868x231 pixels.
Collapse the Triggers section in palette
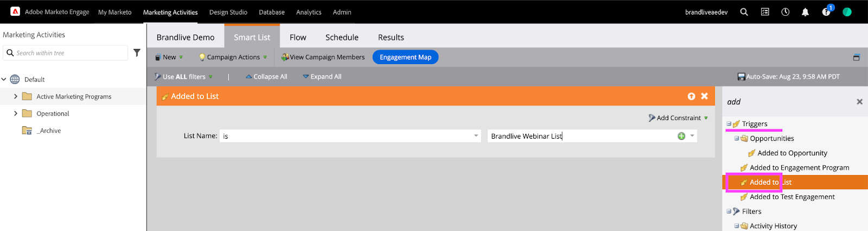tap(729, 124)
